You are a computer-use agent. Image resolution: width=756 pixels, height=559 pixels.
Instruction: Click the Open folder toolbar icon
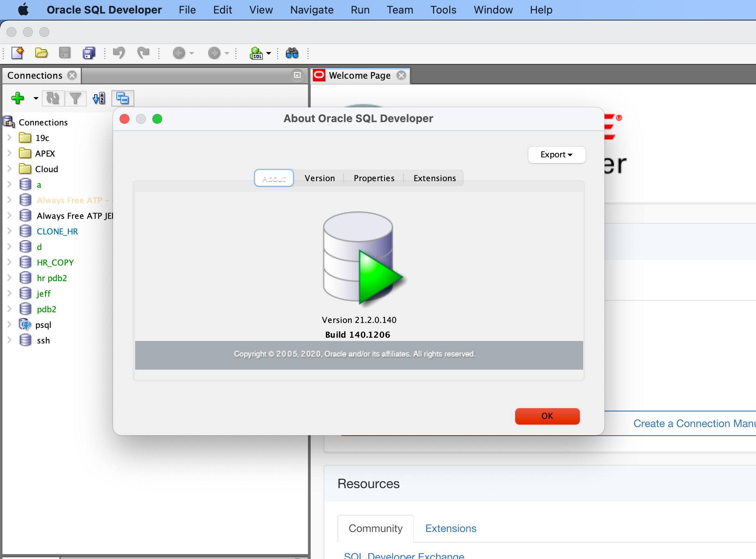(x=41, y=53)
